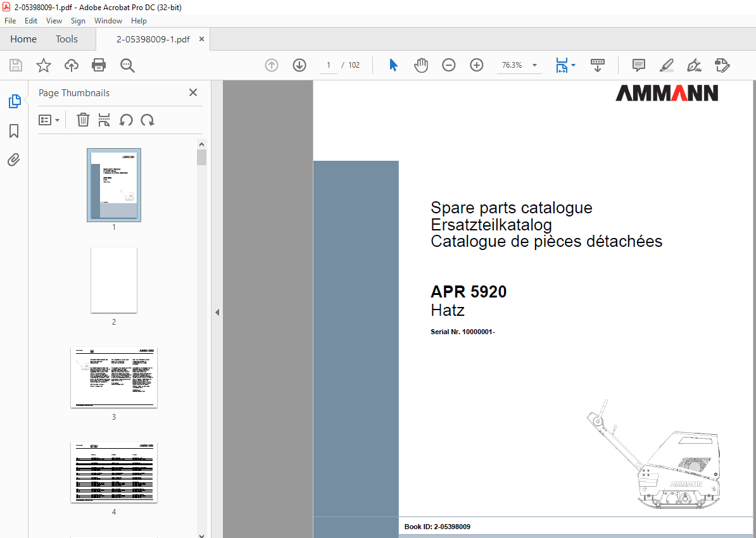Rotate page counterclockwise
Screen dimensions: 756x538
[127, 120]
